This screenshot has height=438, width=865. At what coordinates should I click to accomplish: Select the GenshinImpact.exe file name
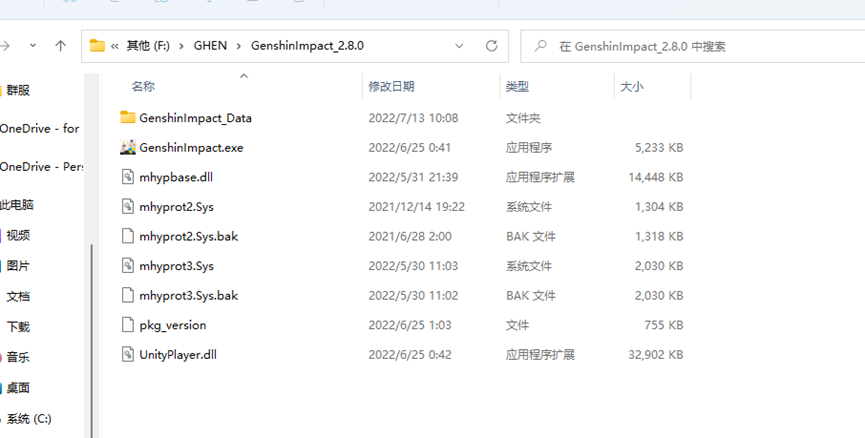(191, 147)
